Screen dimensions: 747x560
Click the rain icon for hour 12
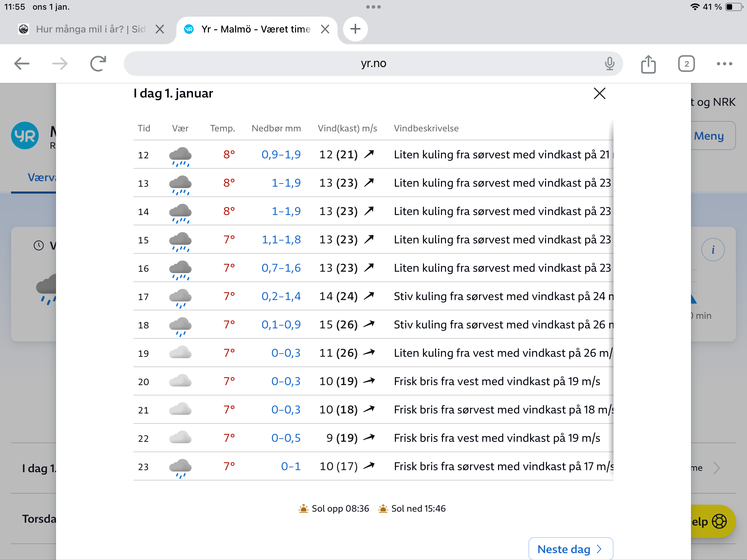coord(180,157)
